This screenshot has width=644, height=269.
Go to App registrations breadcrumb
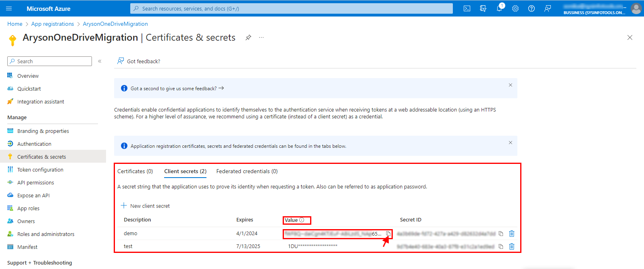click(x=53, y=24)
